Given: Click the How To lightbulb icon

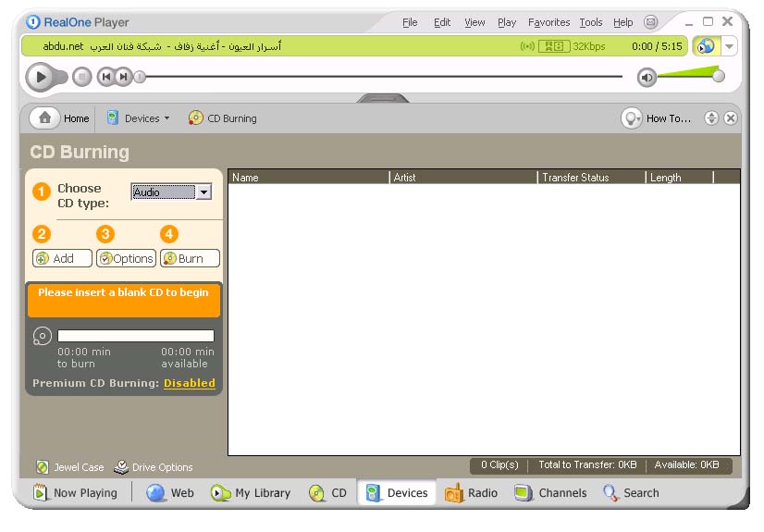Looking at the screenshot, I should click(x=632, y=118).
